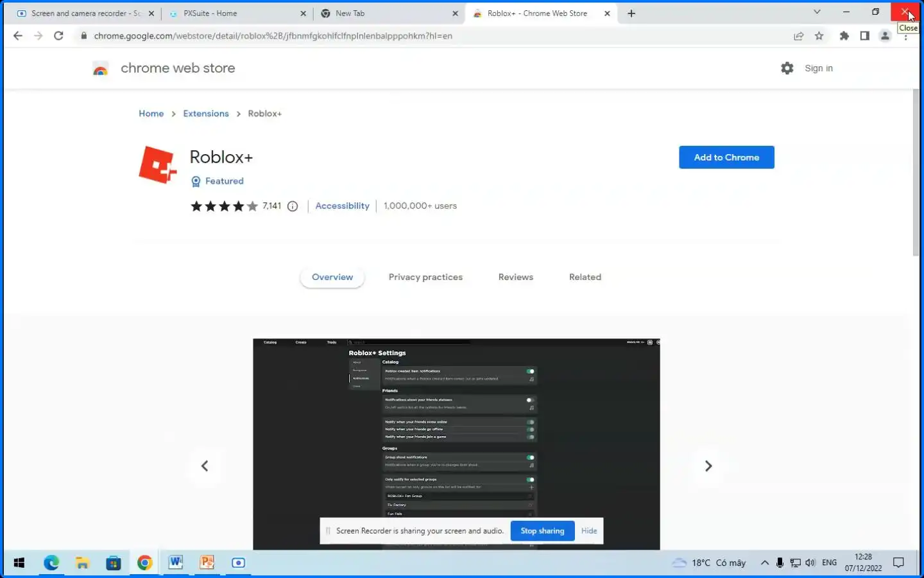Click the Chrome Web Store rainbow logo
This screenshot has width=924, height=578.
coord(101,69)
